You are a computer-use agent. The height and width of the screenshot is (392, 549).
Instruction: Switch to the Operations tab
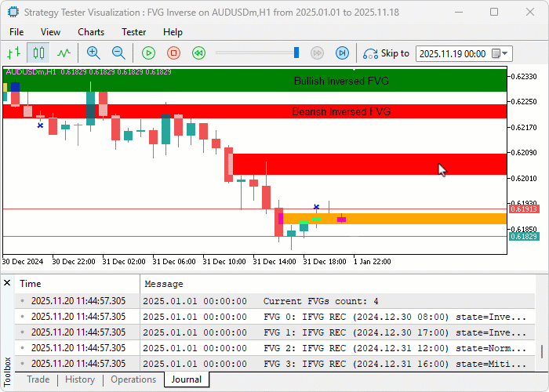[x=133, y=379]
